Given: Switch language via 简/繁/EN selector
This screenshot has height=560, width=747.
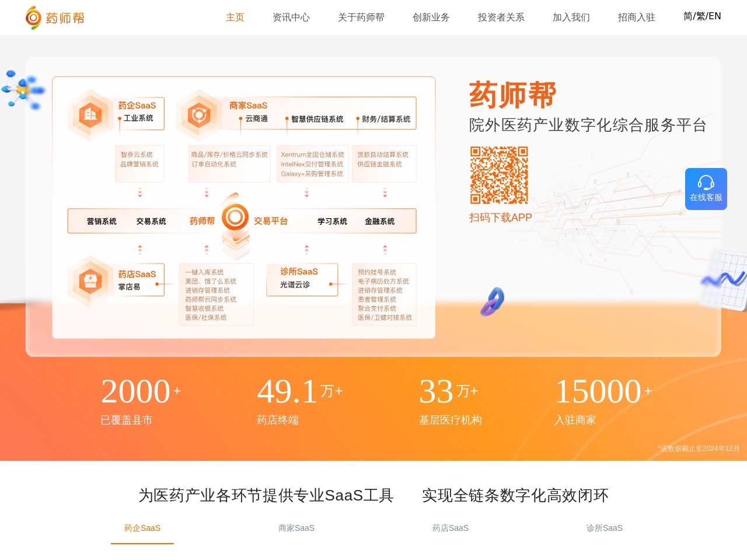Looking at the screenshot, I should point(702,16).
